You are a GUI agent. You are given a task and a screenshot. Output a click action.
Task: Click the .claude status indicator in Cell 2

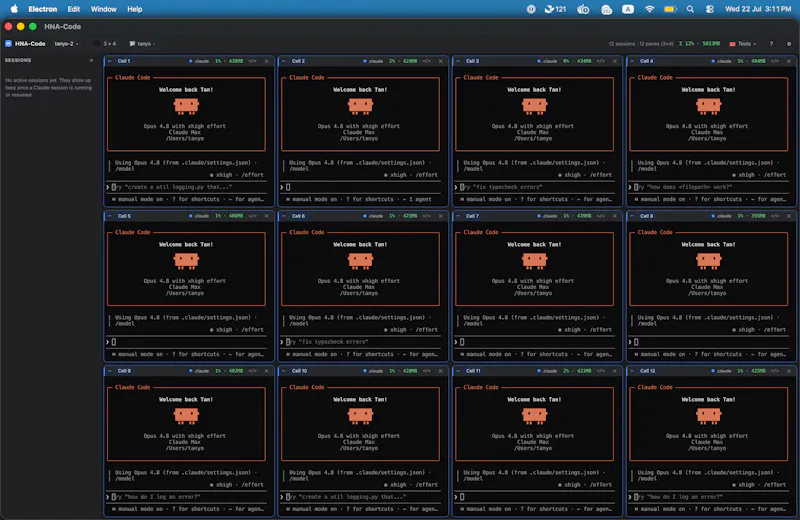[373, 61]
